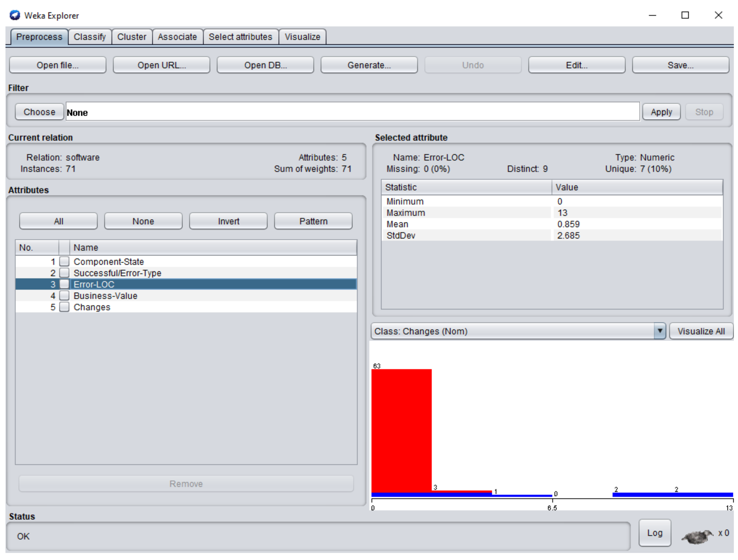Go to the Visualize tab
738x560 pixels.
tap(302, 37)
